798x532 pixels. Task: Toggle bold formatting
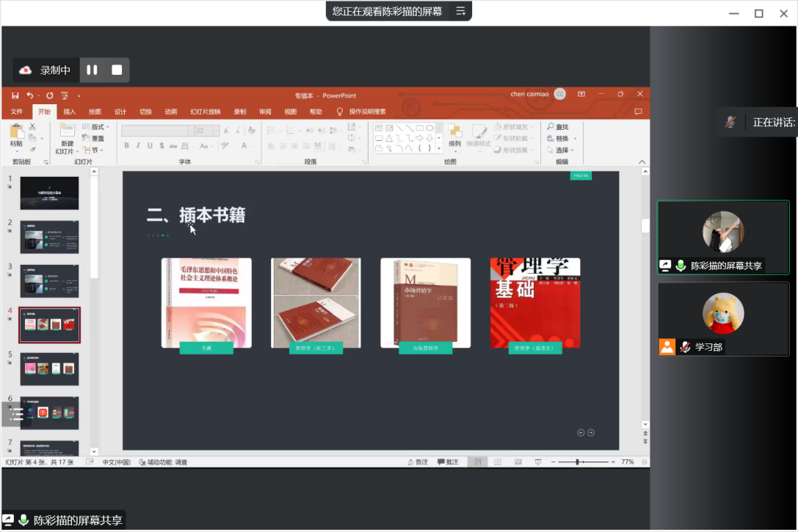pyautogui.click(x=126, y=146)
